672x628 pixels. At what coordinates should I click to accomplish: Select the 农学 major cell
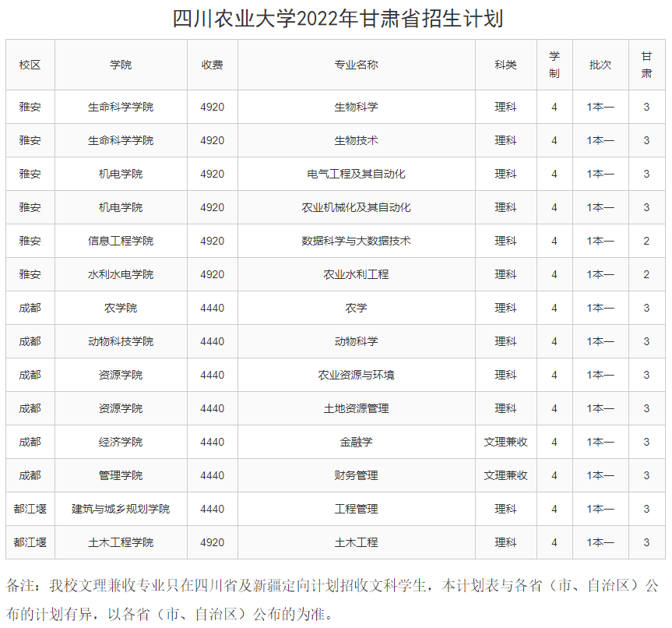356,308
